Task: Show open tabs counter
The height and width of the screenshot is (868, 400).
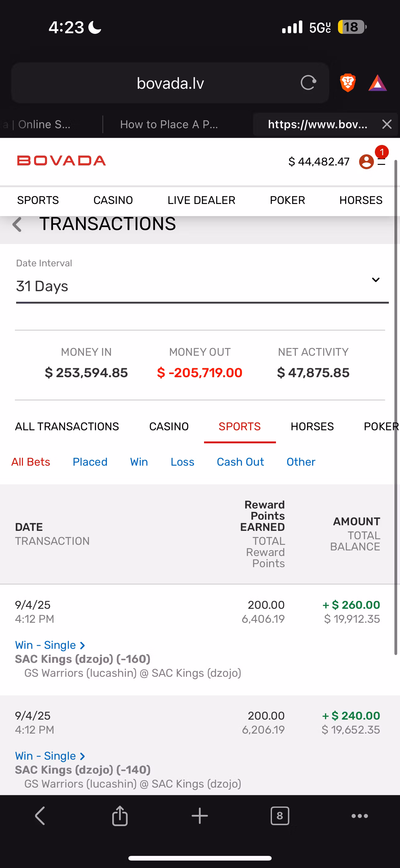Action: point(279,816)
